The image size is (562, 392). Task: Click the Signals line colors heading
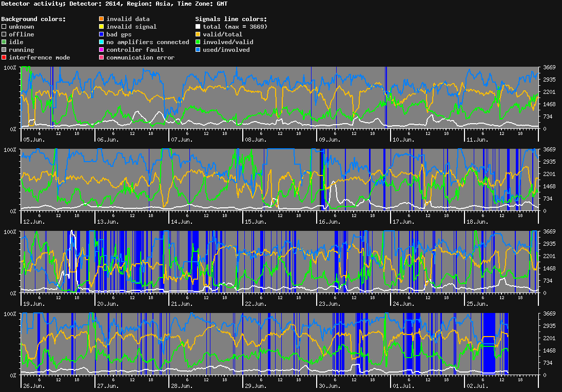pos(231,19)
